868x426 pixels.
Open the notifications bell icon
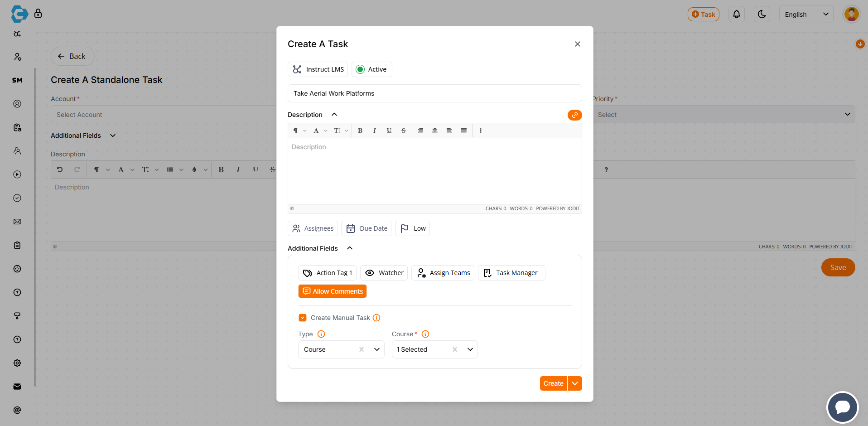coord(737,15)
